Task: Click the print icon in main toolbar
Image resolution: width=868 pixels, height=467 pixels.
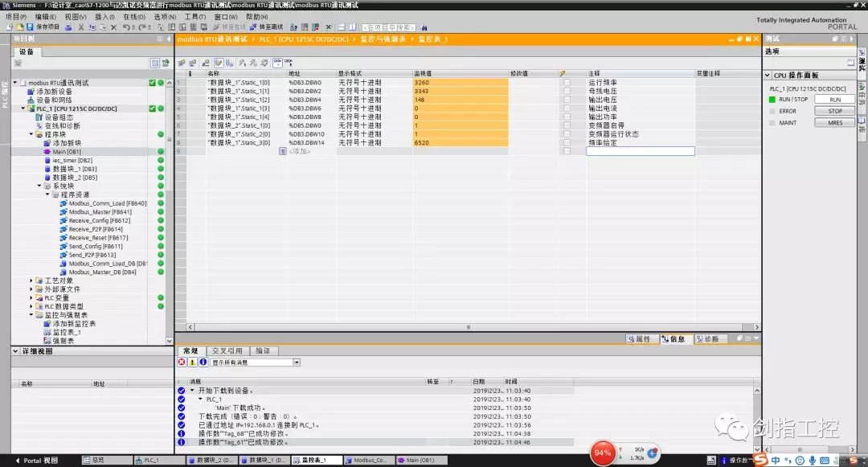Action: coord(69,27)
